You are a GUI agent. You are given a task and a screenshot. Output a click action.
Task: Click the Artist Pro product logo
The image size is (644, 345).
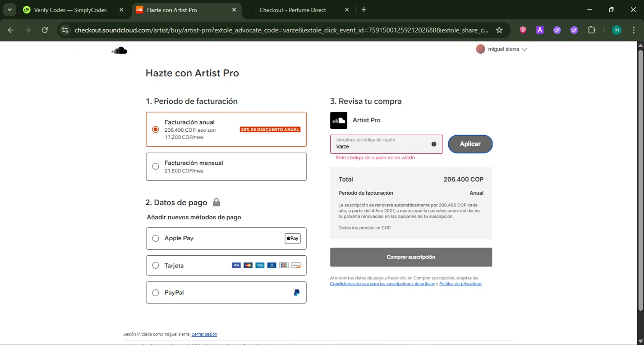point(339,120)
